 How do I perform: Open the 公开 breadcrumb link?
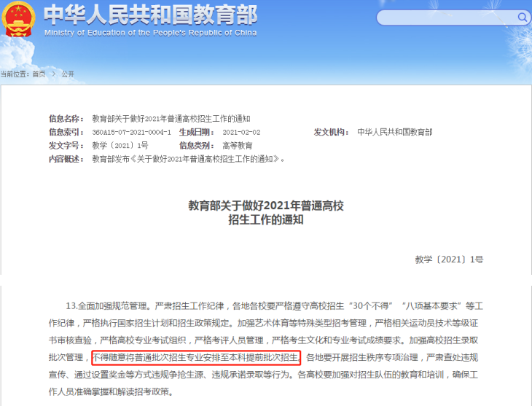point(68,74)
